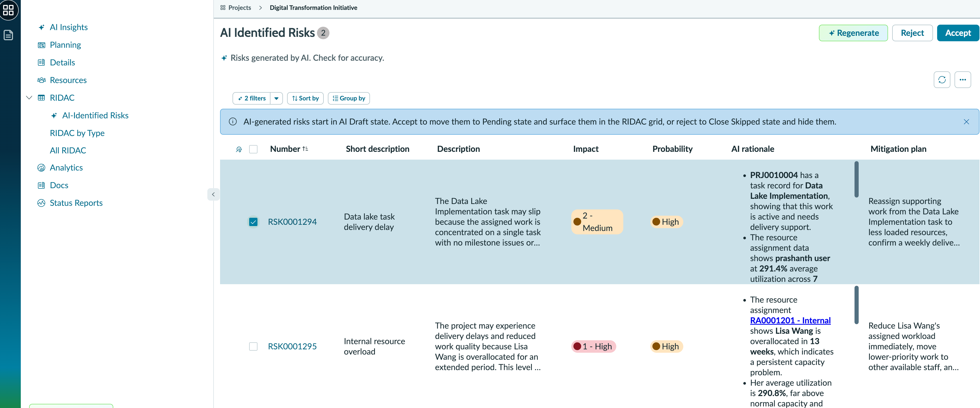
Task: Open the Planning menu item
Action: click(65, 45)
